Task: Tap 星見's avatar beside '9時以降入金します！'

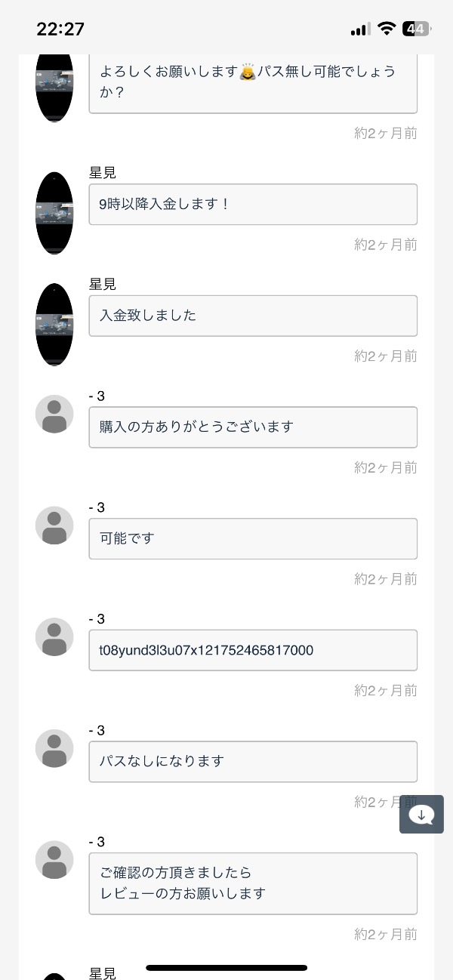Action: pos(54,213)
